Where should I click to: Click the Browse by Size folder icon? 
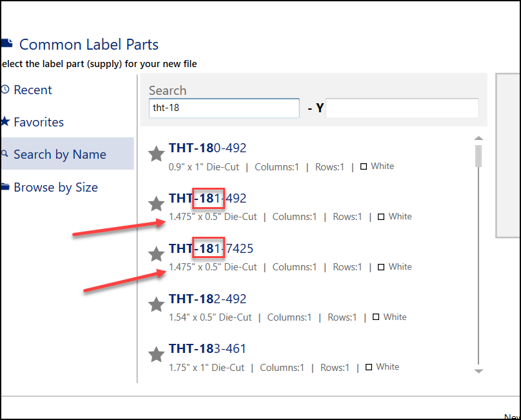(5, 187)
